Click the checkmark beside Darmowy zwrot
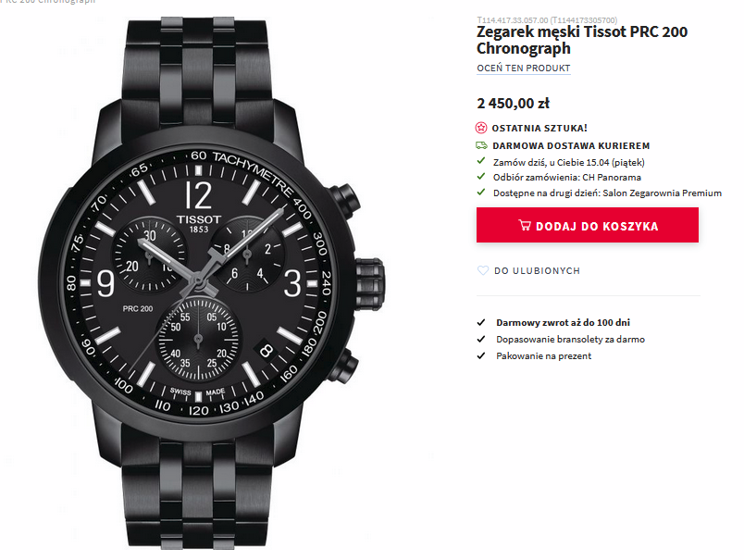This screenshot has width=744, height=560. pos(480,323)
